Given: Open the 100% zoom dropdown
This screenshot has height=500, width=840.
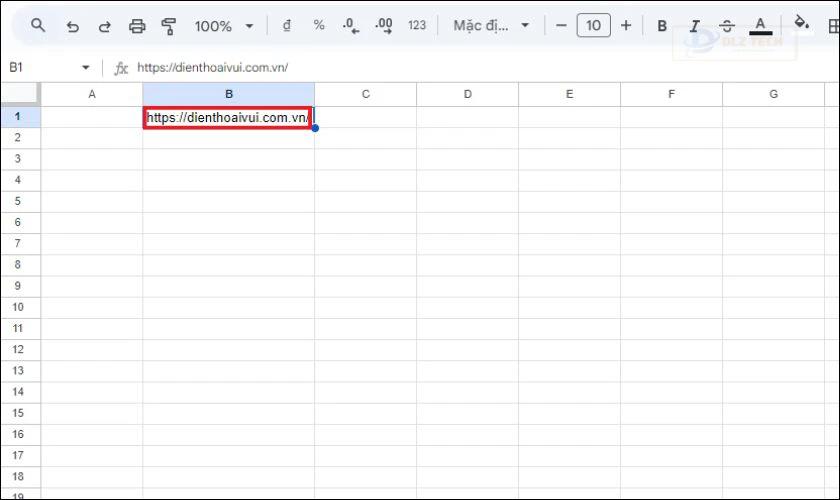Looking at the screenshot, I should click(224, 26).
